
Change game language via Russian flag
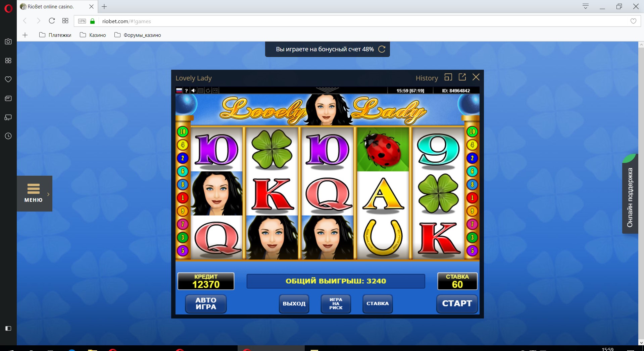click(x=179, y=91)
